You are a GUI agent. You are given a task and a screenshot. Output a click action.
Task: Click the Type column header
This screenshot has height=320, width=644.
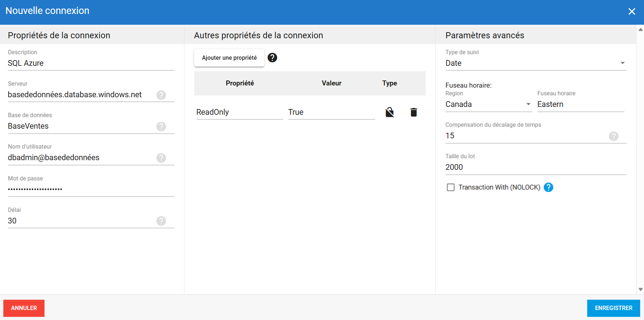pyautogui.click(x=389, y=83)
